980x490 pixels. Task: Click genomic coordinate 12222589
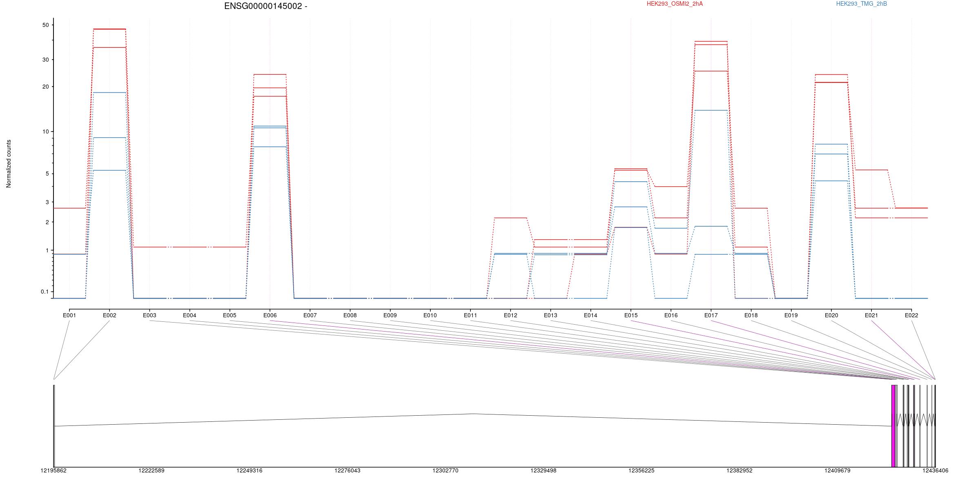coord(151,470)
